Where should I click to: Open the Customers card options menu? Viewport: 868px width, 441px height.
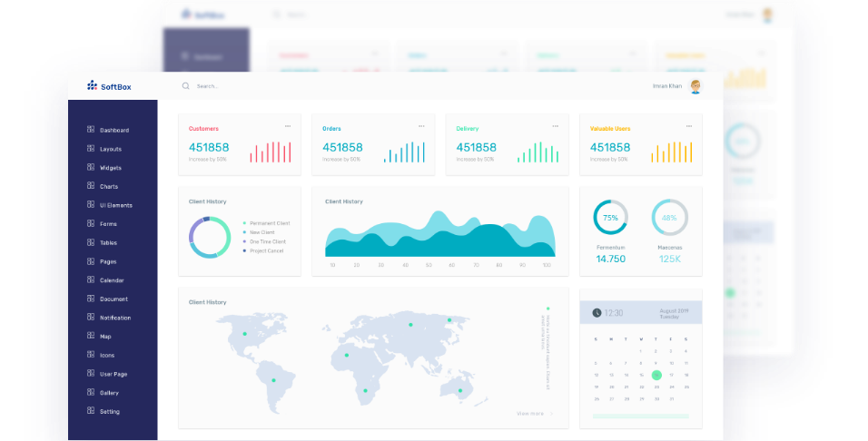tap(288, 126)
